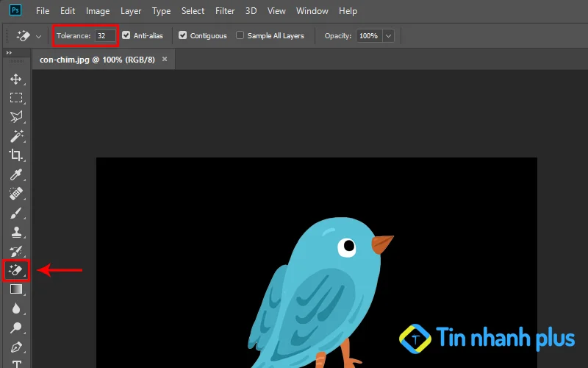The width and height of the screenshot is (588, 368).
Task: Activate the Crop tool
Action: [x=16, y=155]
